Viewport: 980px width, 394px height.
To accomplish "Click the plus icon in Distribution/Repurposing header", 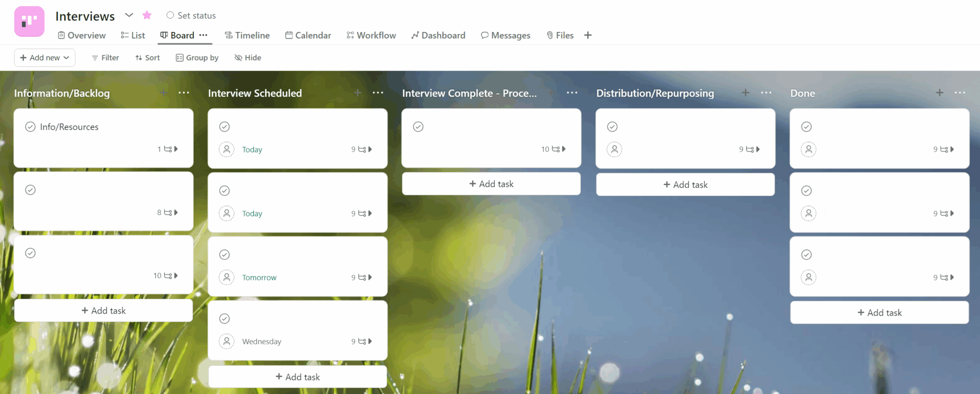I will [x=746, y=93].
